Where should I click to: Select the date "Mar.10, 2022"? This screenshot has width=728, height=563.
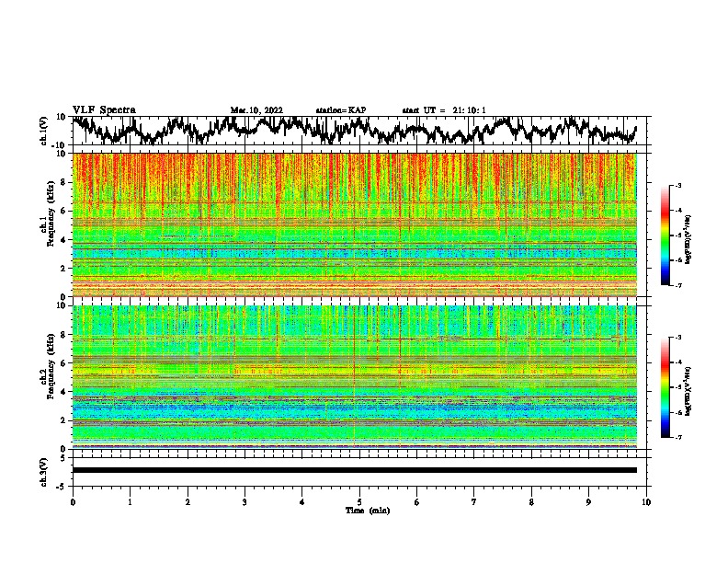coord(256,110)
